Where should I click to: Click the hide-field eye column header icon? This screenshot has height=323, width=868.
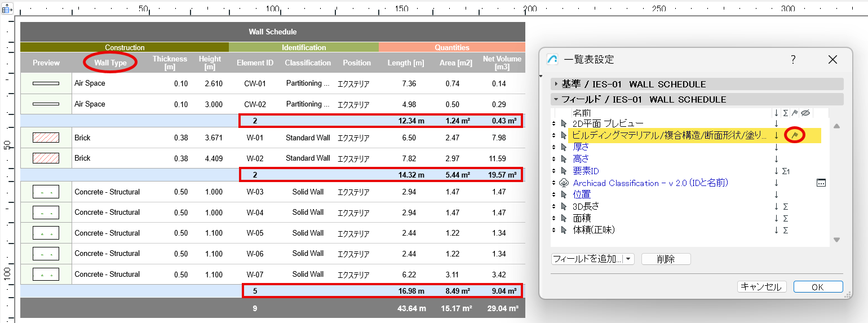coord(805,113)
